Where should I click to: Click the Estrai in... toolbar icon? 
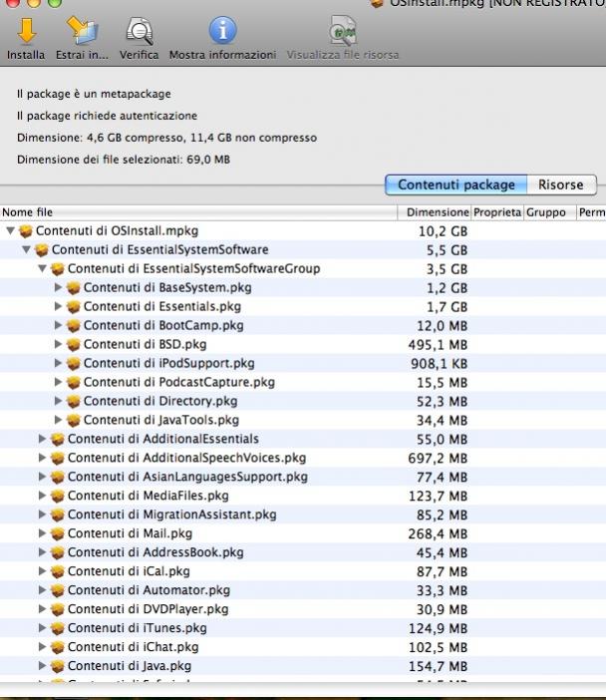click(x=82, y=31)
